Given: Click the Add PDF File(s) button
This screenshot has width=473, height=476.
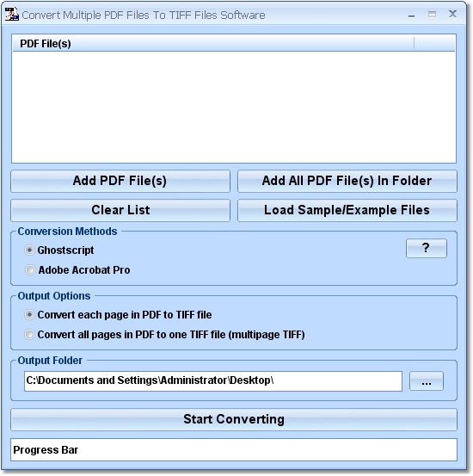Looking at the screenshot, I should [x=120, y=181].
